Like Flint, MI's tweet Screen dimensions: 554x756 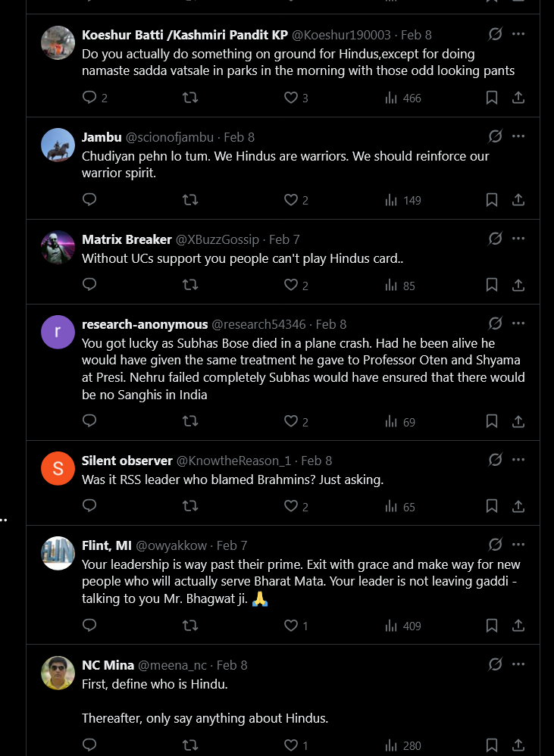(291, 626)
